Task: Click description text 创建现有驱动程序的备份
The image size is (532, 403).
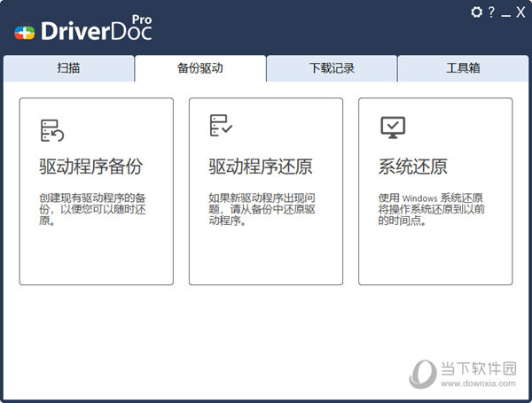Action: click(x=92, y=209)
